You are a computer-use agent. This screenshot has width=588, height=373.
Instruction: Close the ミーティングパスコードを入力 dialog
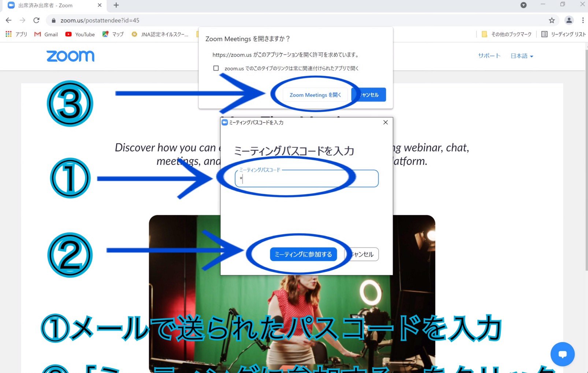386,123
